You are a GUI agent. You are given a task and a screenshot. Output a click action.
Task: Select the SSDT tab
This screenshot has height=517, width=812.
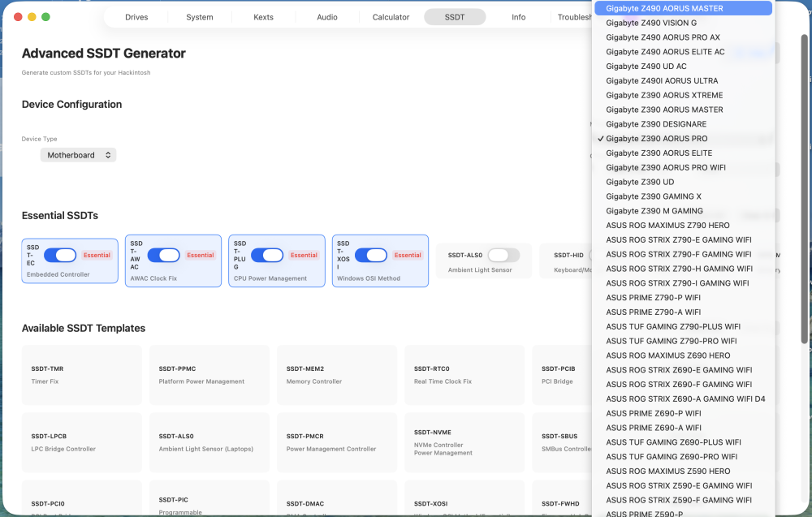point(455,17)
